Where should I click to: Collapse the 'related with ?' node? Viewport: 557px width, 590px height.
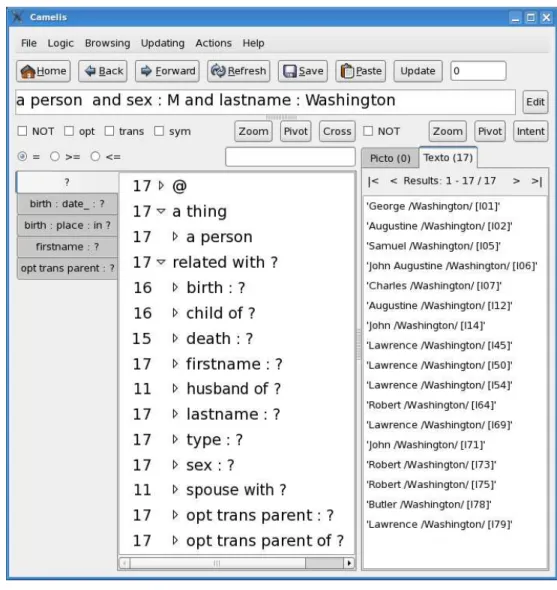tap(161, 262)
